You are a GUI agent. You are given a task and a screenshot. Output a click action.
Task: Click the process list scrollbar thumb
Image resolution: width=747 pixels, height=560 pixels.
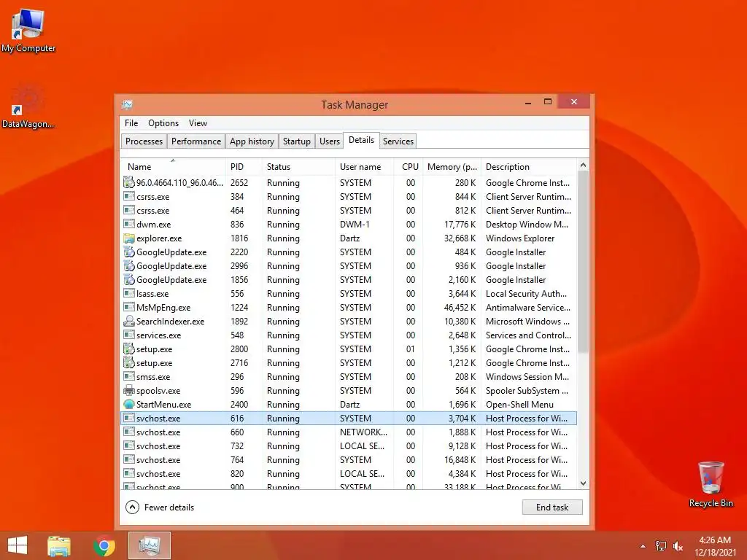click(583, 262)
